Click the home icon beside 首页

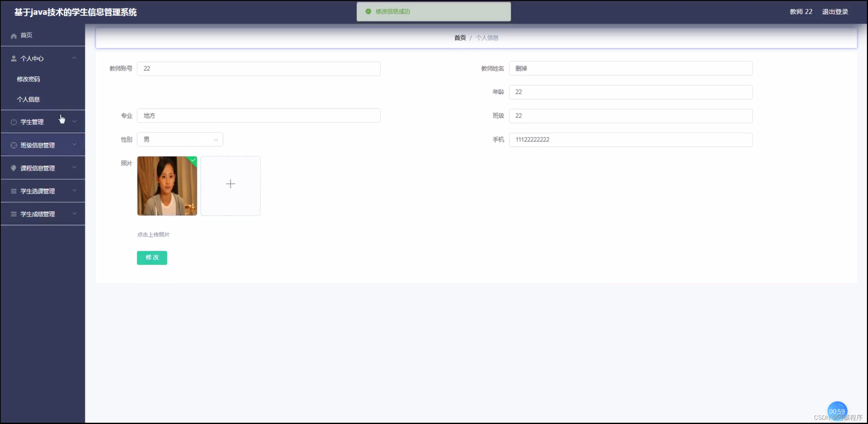coord(13,35)
